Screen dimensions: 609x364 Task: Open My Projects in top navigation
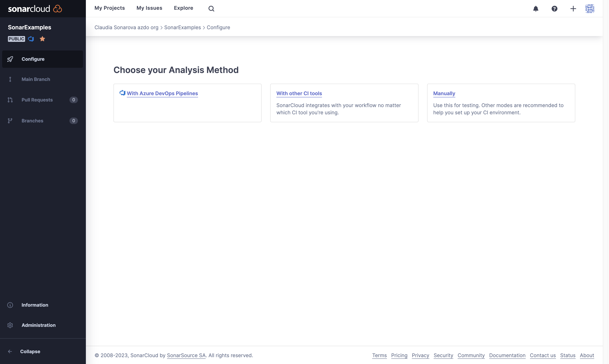[x=110, y=8]
